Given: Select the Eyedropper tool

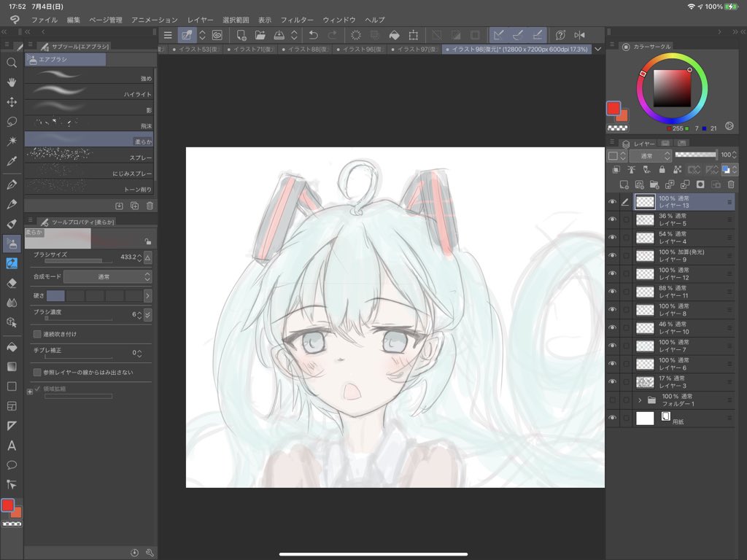Looking at the screenshot, I should pos(12,161).
